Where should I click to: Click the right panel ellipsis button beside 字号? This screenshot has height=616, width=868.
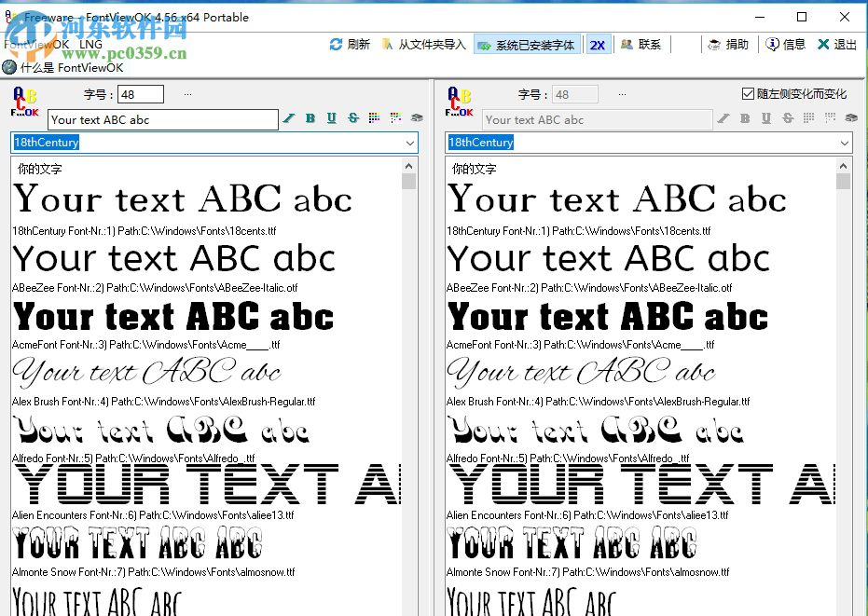(623, 94)
